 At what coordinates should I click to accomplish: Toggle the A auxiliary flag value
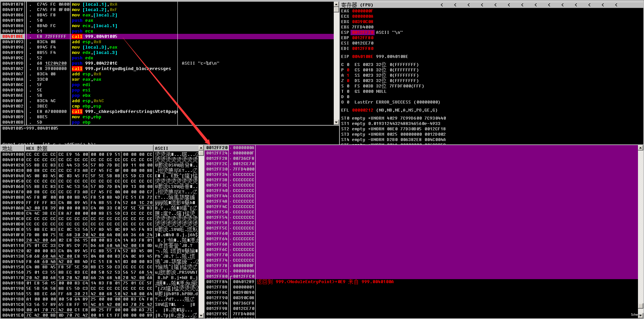click(348, 75)
